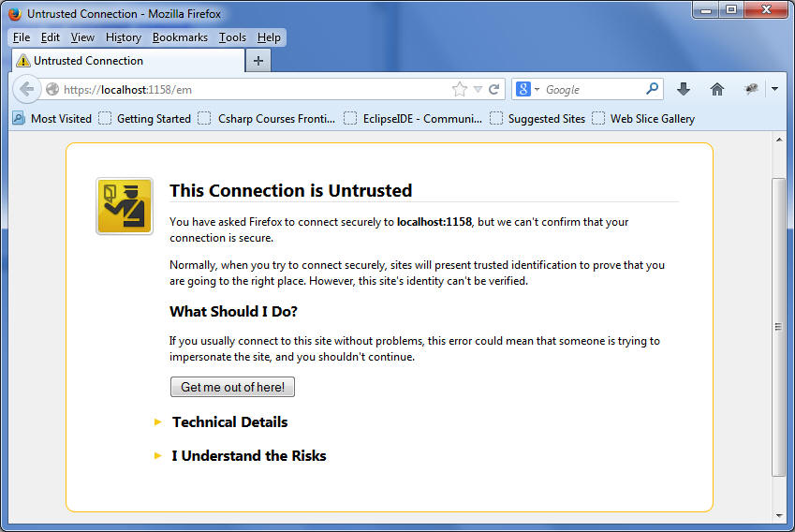Image resolution: width=795 pixels, height=532 pixels.
Task: Click the bold localhost:1158 text
Action: [434, 222]
